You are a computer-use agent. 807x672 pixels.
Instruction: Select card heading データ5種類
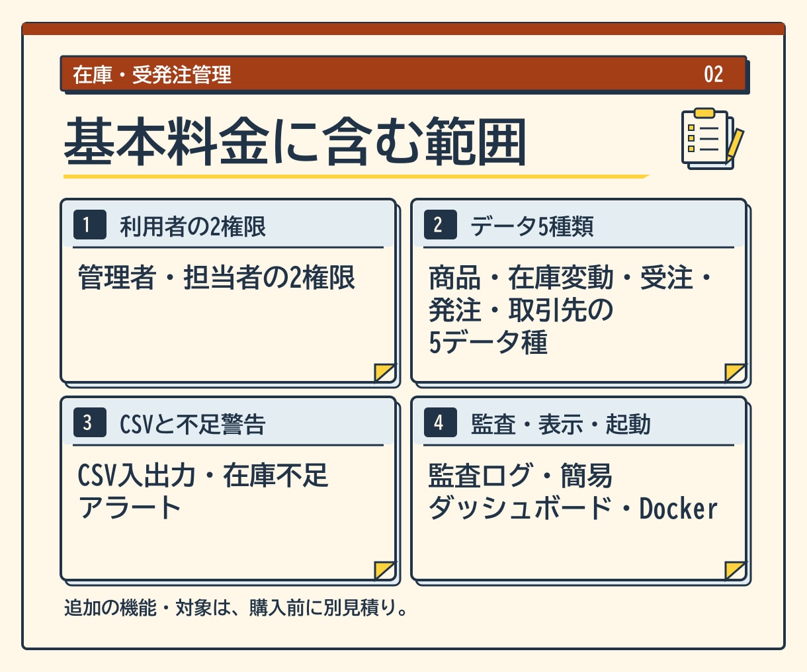532,226
